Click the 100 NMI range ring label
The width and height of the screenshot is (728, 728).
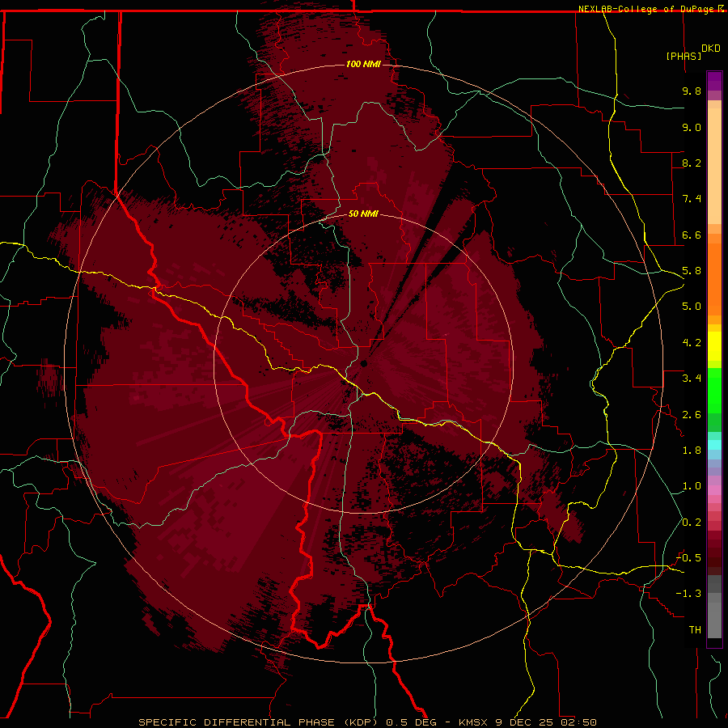[363, 64]
